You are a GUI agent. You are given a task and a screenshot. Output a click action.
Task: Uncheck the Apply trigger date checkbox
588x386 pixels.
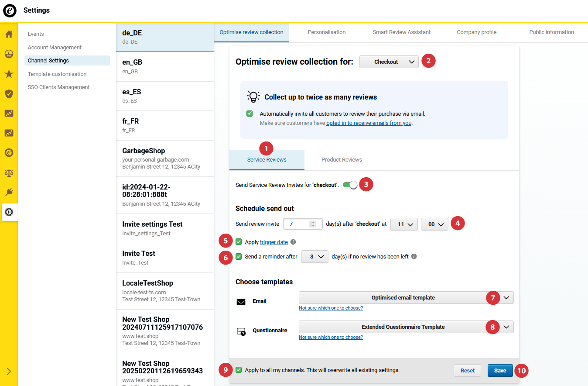click(239, 242)
